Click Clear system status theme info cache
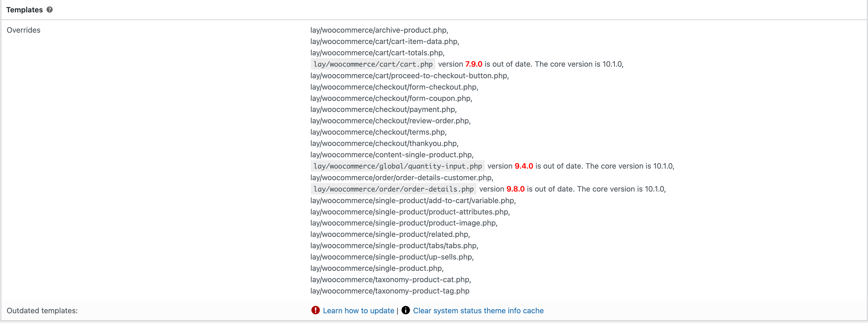This screenshot has height=323, width=868. tap(478, 311)
